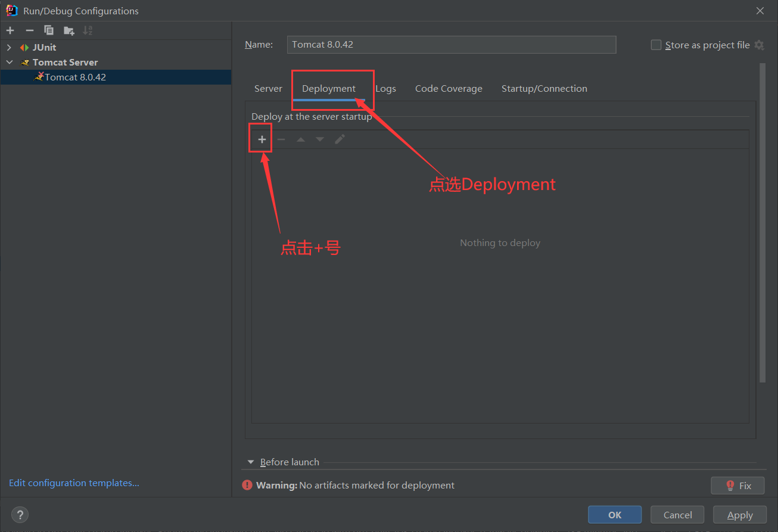Click the OK button
The image size is (778, 532).
[x=615, y=515]
